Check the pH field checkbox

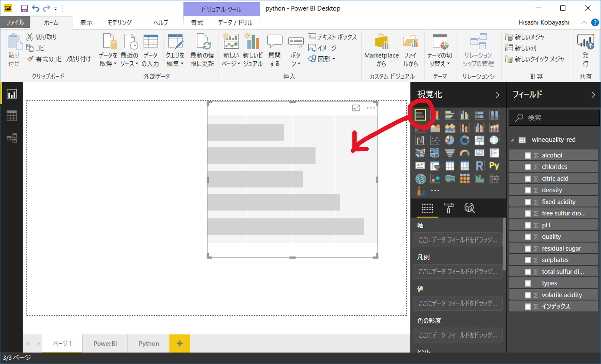click(528, 225)
